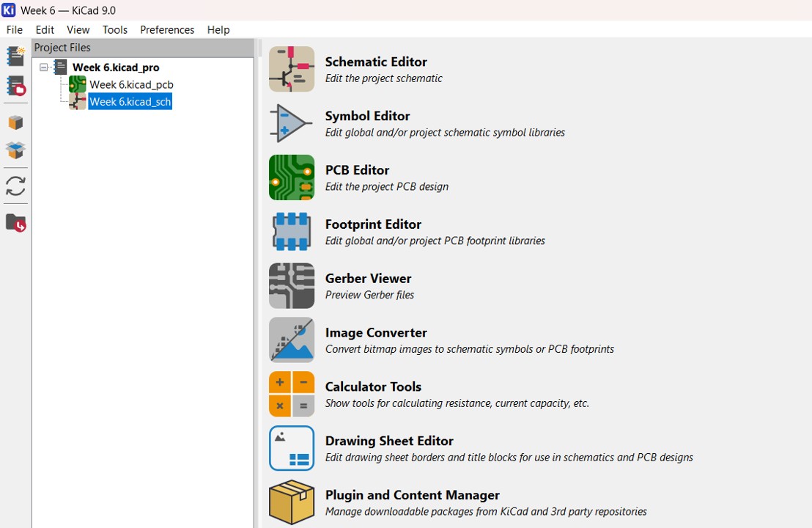Screen dimensions: 812x528
Task: Click the Unarchive Project toolbar icon
Action: [x=15, y=150]
